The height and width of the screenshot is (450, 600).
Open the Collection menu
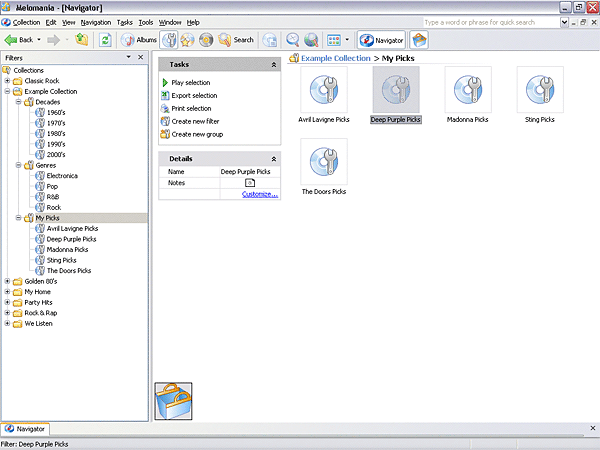tap(26, 23)
